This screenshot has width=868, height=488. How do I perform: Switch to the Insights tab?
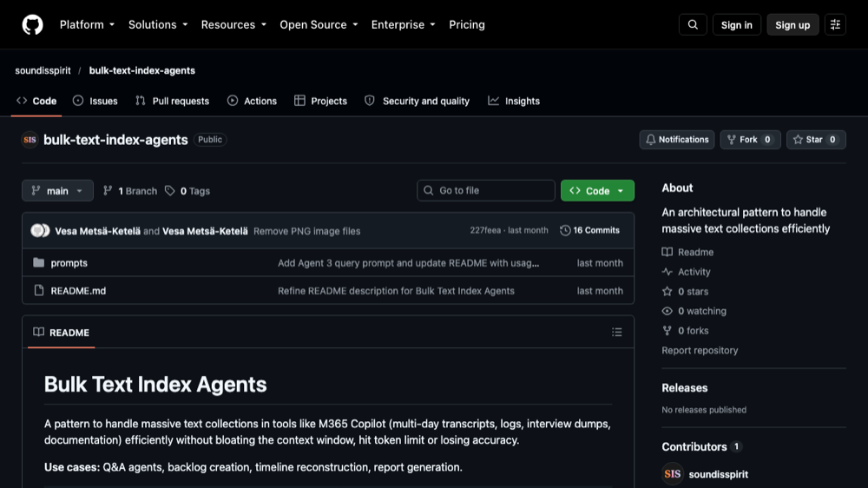(514, 101)
